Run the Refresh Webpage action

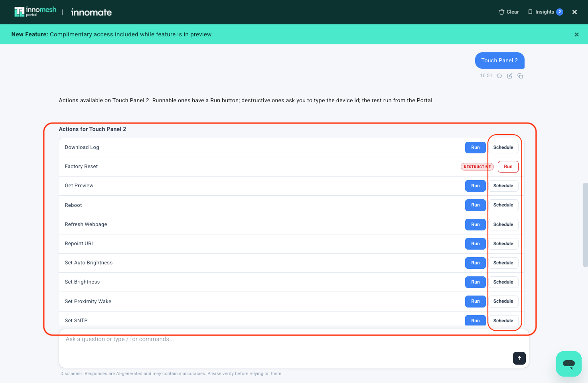tap(476, 224)
